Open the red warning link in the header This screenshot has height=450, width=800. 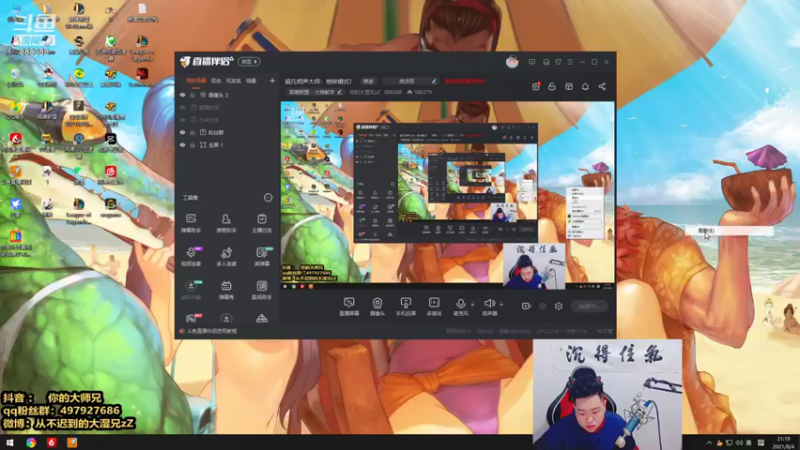[x=464, y=81]
